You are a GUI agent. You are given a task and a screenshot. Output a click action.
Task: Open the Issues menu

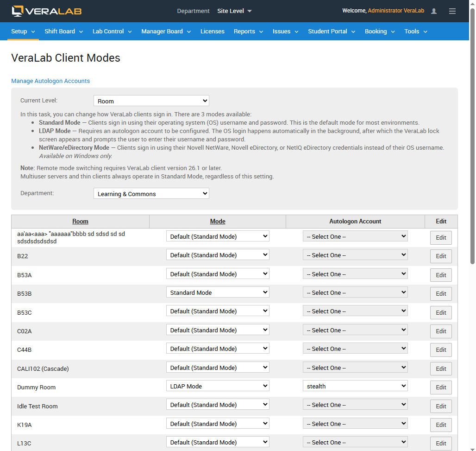[x=285, y=32]
